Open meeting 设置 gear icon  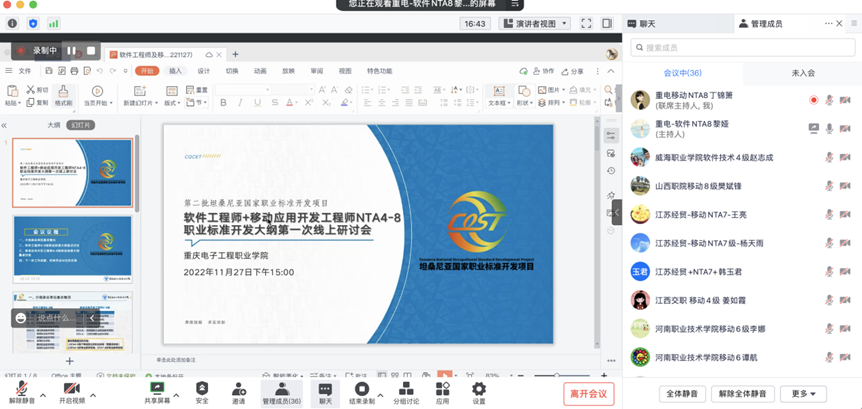(x=479, y=393)
